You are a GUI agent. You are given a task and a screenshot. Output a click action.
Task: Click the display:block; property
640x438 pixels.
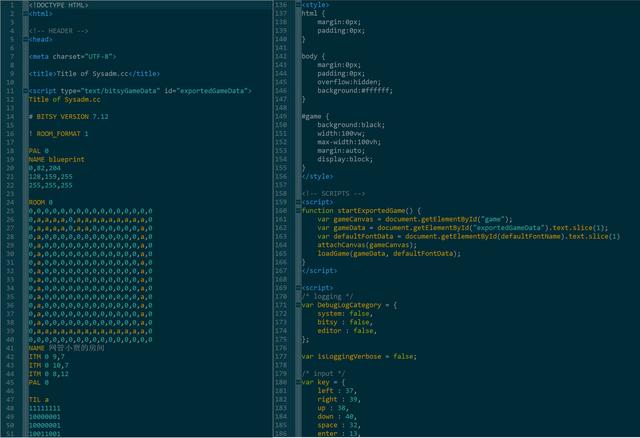(345, 159)
